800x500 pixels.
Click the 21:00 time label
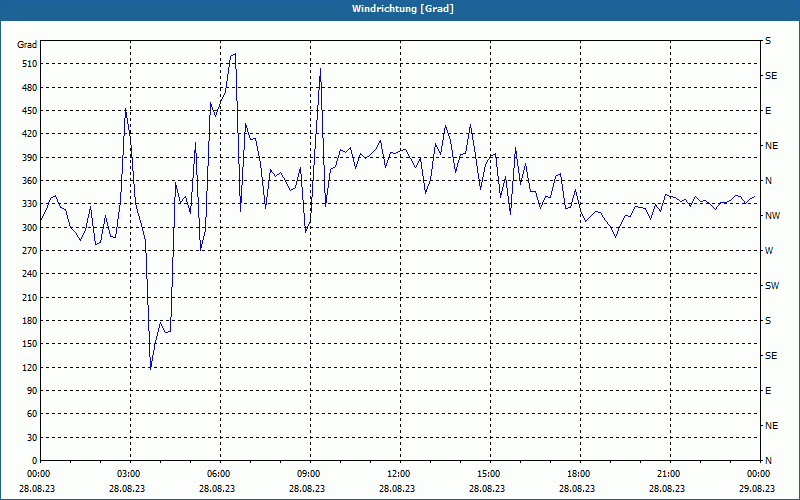pyautogui.click(x=670, y=474)
